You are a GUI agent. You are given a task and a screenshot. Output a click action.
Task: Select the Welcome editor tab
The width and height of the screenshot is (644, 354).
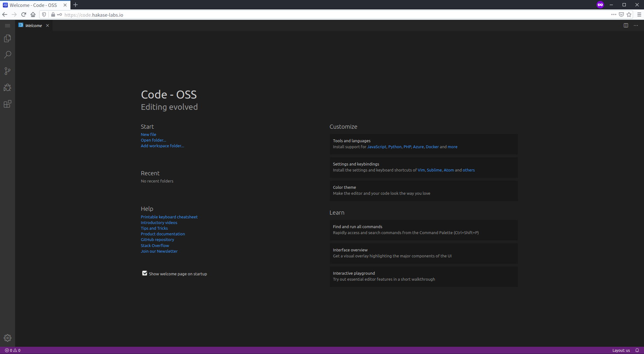pyautogui.click(x=34, y=25)
